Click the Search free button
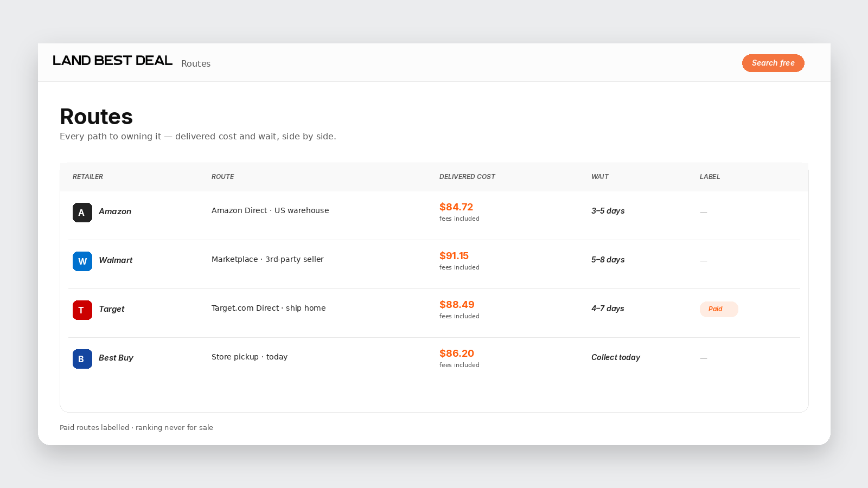 773,63
